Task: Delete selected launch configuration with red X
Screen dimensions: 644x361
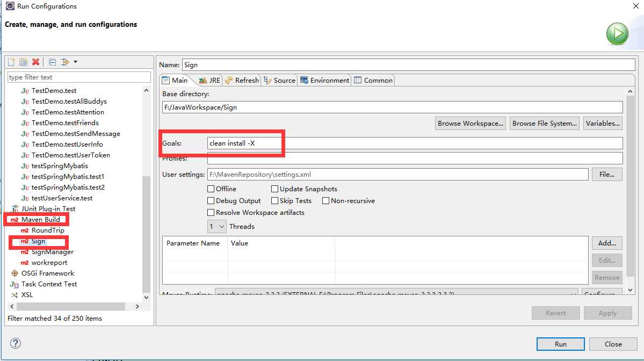Action: click(x=36, y=62)
